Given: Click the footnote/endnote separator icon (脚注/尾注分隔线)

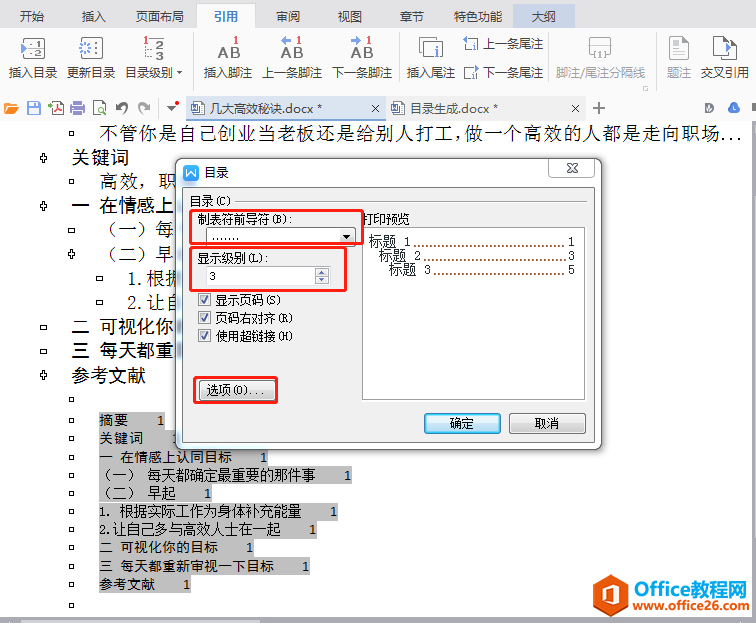Looking at the screenshot, I should coord(600,58).
